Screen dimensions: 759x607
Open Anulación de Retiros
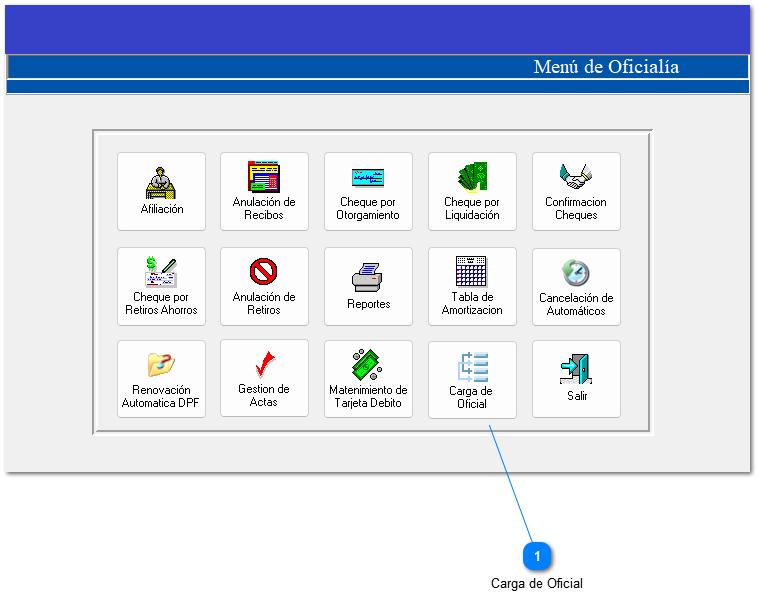[x=264, y=286]
